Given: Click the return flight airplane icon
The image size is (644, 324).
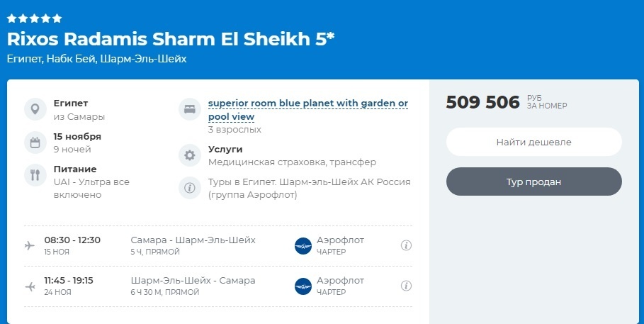Looking at the screenshot, I should [x=30, y=286].
